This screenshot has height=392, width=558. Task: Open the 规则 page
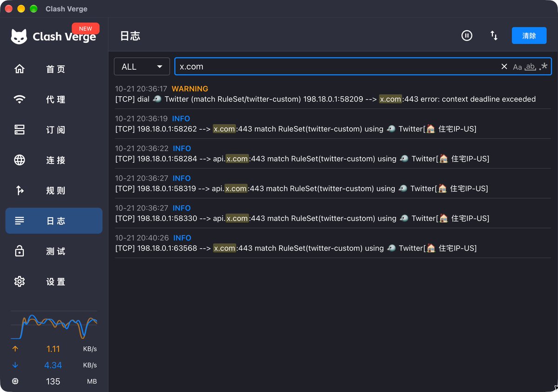pos(54,190)
